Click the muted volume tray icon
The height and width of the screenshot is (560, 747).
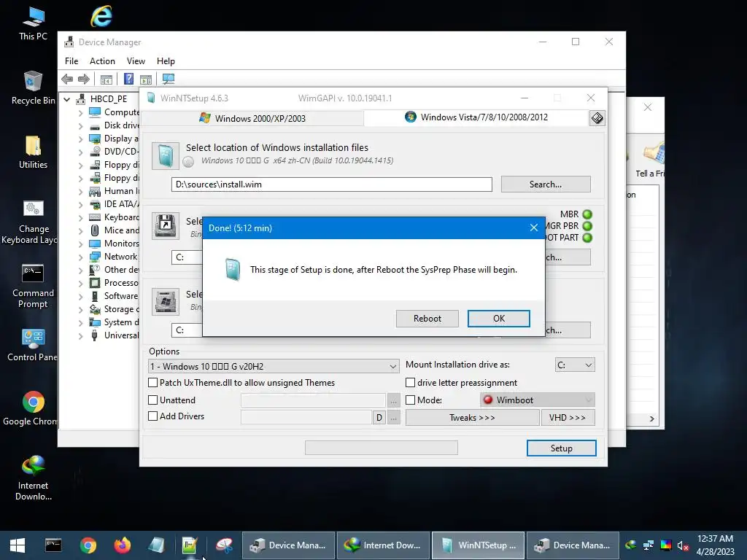pyautogui.click(x=683, y=545)
